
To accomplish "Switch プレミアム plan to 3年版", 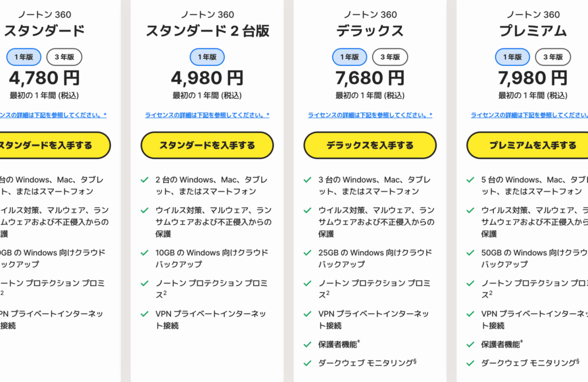I will point(553,57).
